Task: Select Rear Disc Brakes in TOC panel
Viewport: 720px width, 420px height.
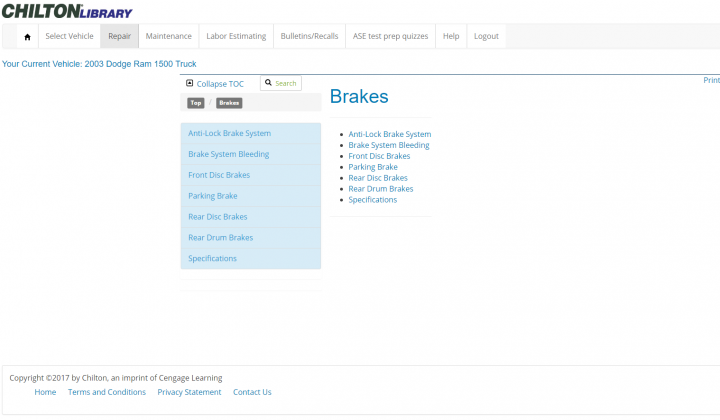Action: point(251,217)
